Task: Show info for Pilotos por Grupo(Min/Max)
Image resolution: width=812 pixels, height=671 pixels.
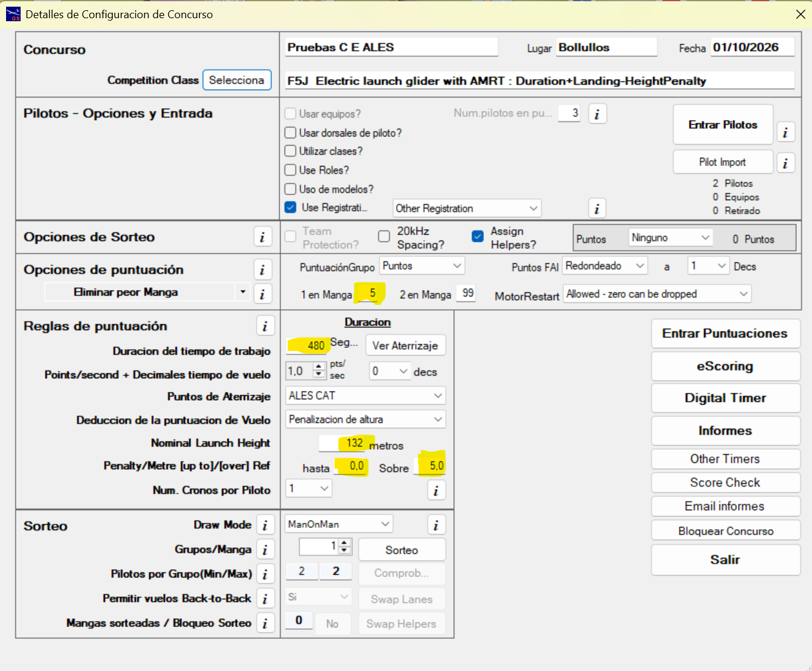Action: coord(265,574)
